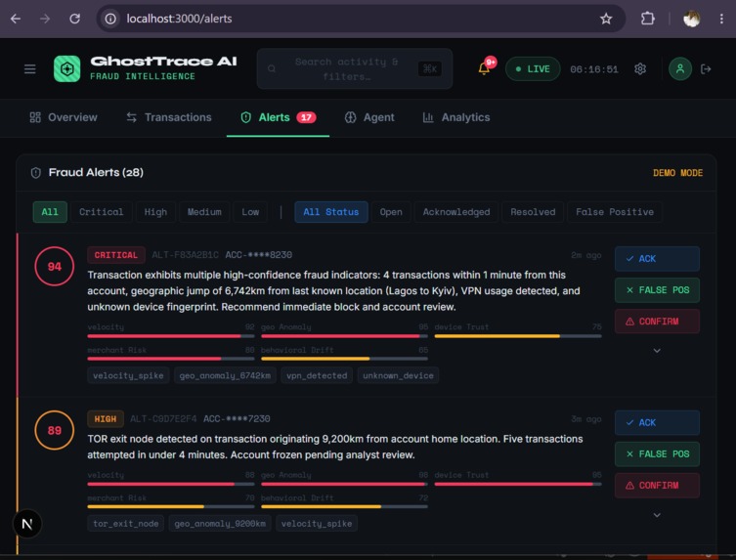Show only Resolved alerts

tap(533, 212)
